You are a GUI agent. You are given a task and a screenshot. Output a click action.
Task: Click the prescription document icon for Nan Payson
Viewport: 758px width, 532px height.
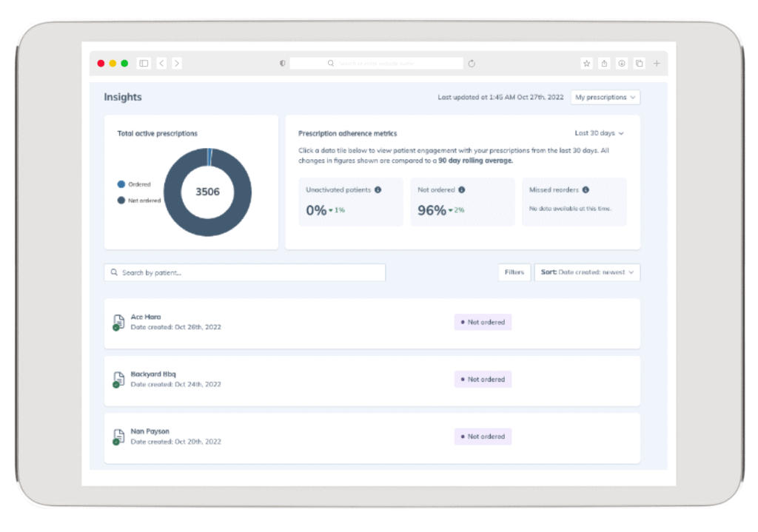coord(118,437)
